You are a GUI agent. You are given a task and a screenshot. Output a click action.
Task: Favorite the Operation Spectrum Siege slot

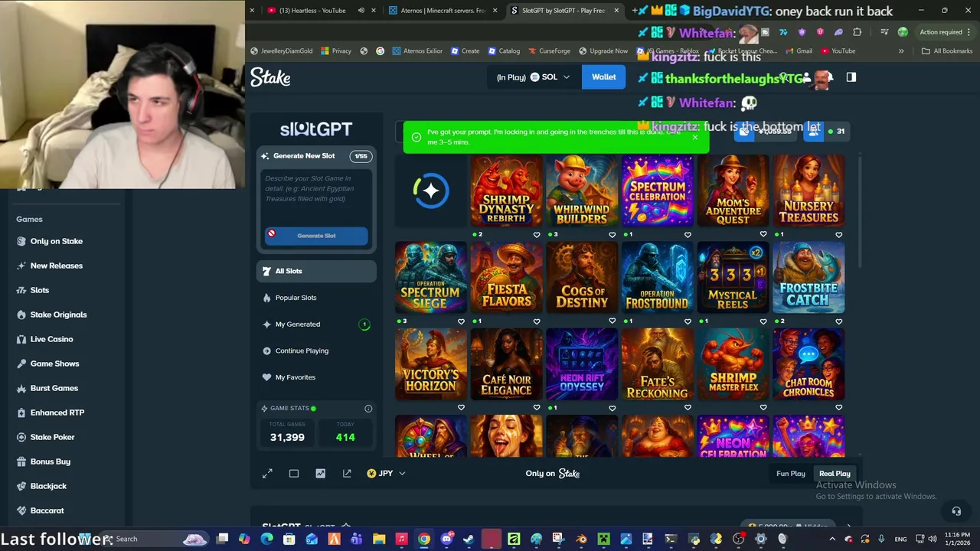point(461,321)
